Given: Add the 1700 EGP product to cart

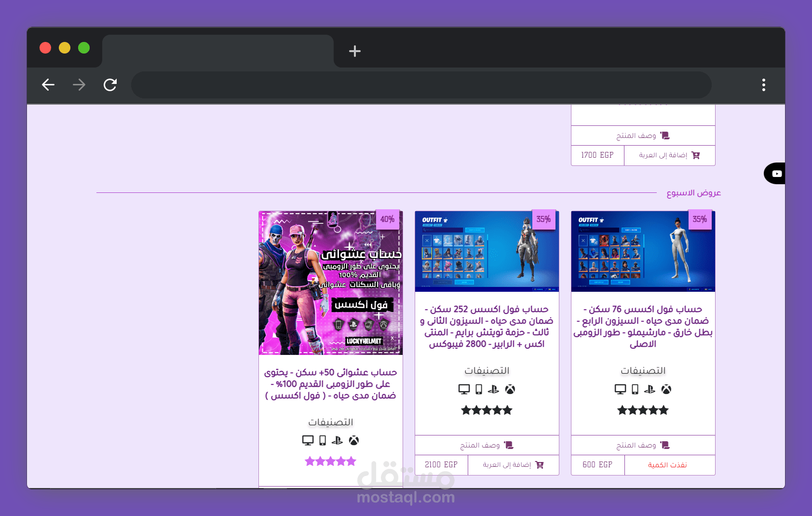Looking at the screenshot, I should [669, 155].
